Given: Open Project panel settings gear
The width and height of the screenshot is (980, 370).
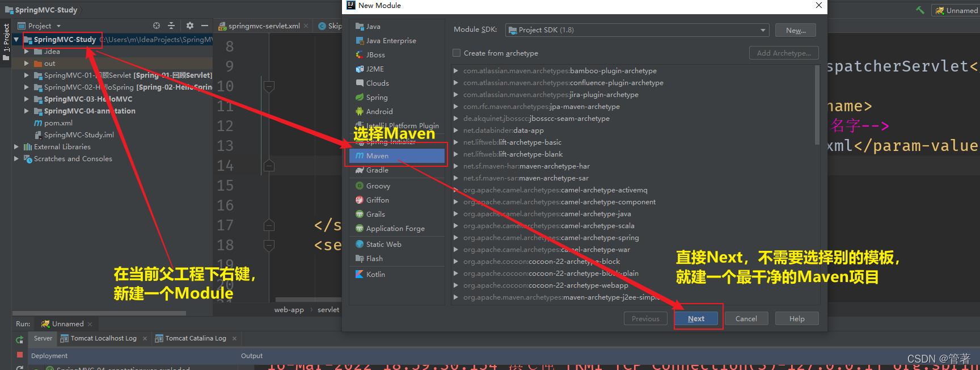Looking at the screenshot, I should tap(190, 26).
